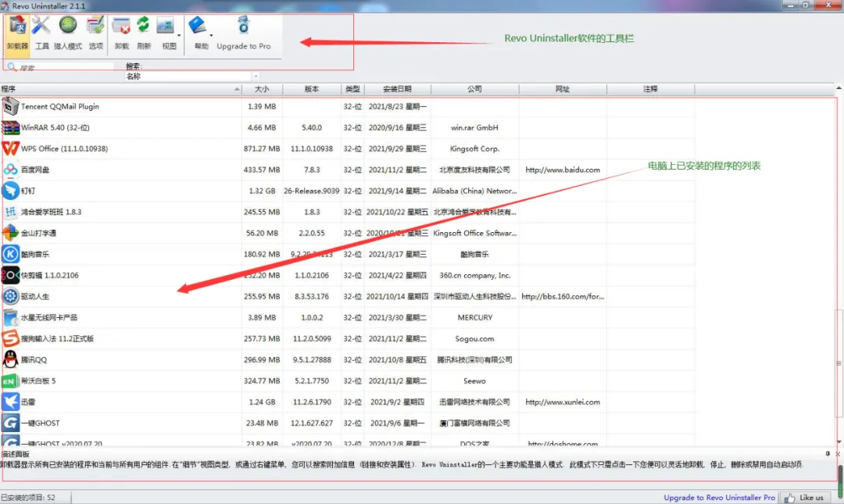Click the Upgrade to Pro toolbar icon
This screenshot has width=844, height=504.
pos(244,27)
